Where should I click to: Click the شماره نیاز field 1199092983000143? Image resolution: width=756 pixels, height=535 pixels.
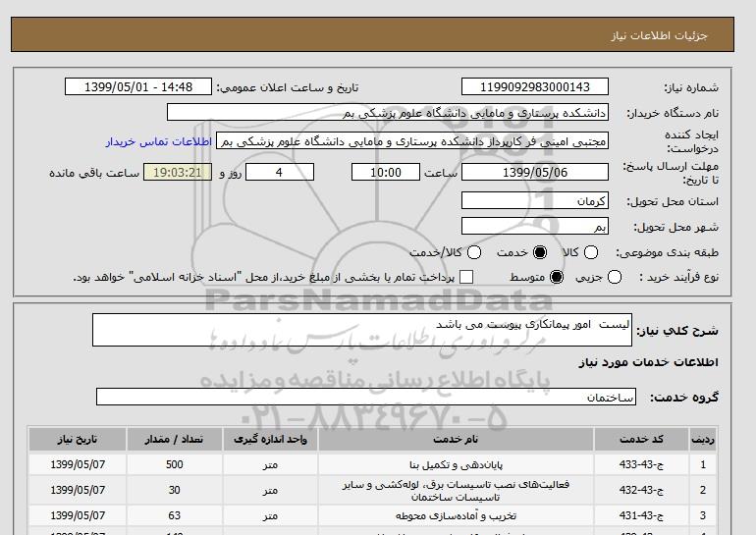(535, 86)
